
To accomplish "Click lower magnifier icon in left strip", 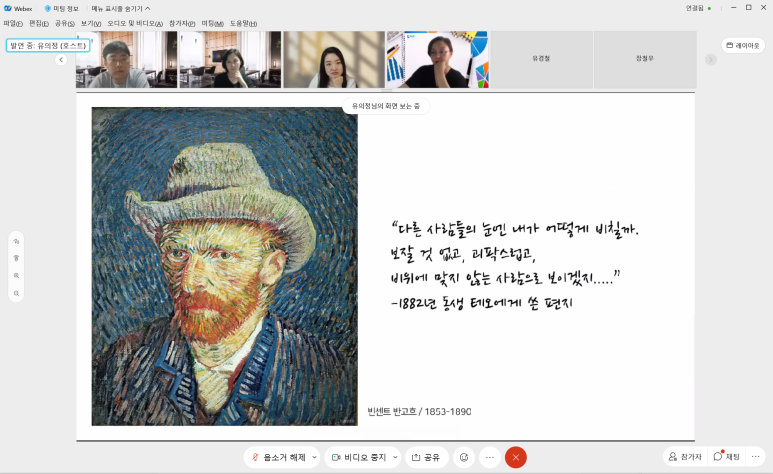I will click(x=16, y=293).
